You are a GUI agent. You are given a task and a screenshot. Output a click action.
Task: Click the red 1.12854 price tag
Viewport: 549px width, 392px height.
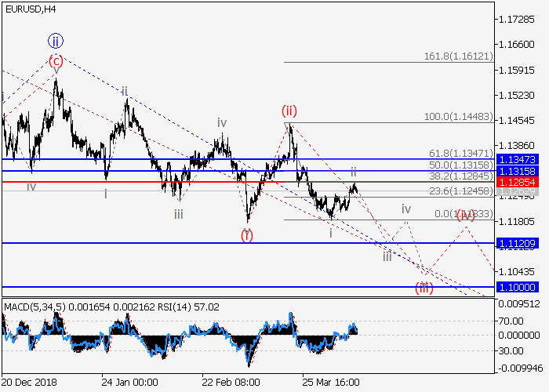(x=516, y=182)
